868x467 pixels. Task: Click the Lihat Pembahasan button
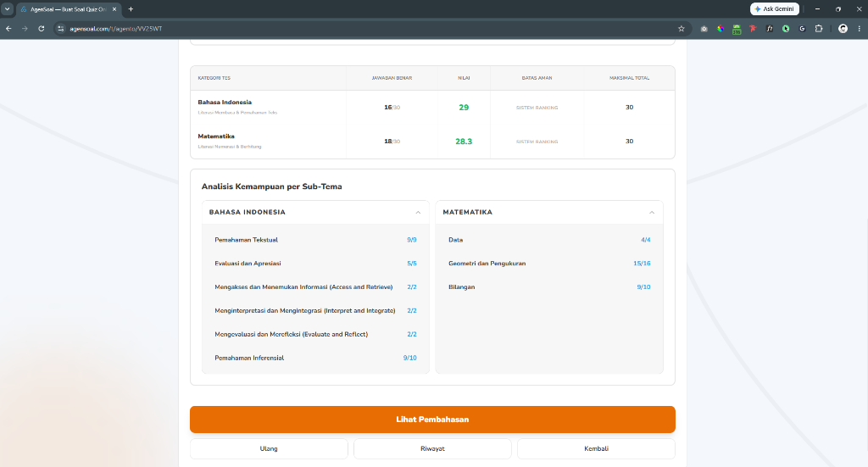click(x=432, y=420)
